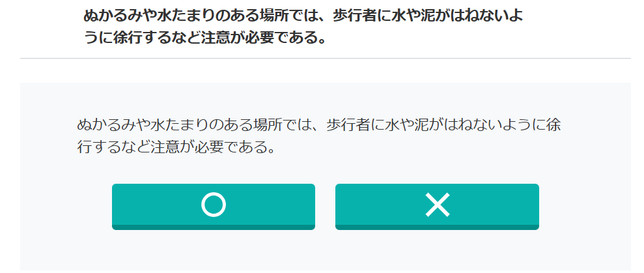Click the horizontal divider under the heading
644x273 pixels.
pyautogui.click(x=326, y=59)
